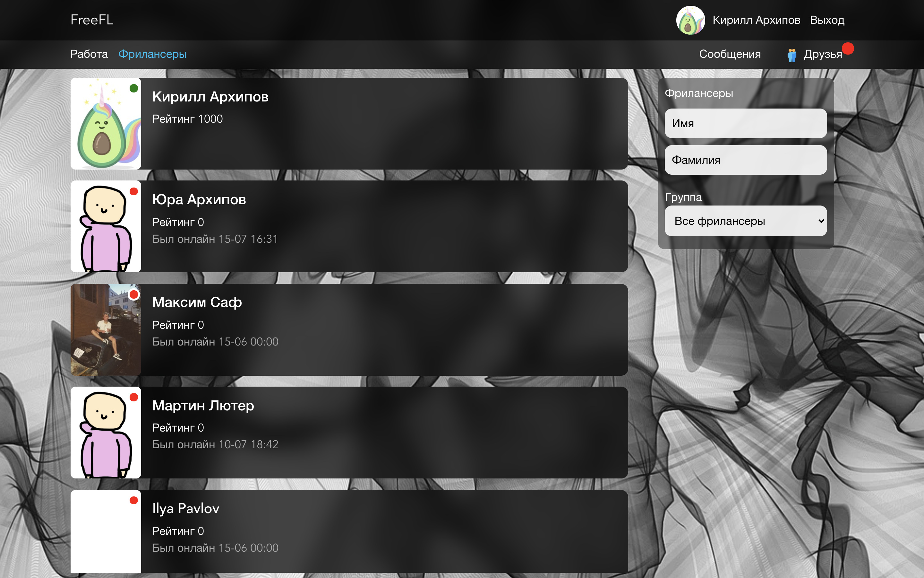Click Рейтинг 0 under Юра Архипов
Screen dimensions: 924x578
coord(178,222)
